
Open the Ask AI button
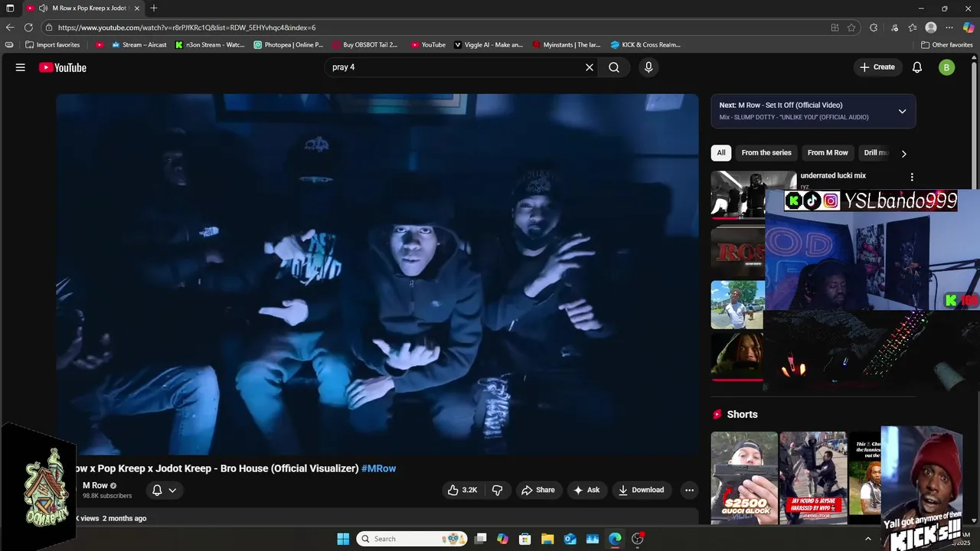pyautogui.click(x=586, y=490)
